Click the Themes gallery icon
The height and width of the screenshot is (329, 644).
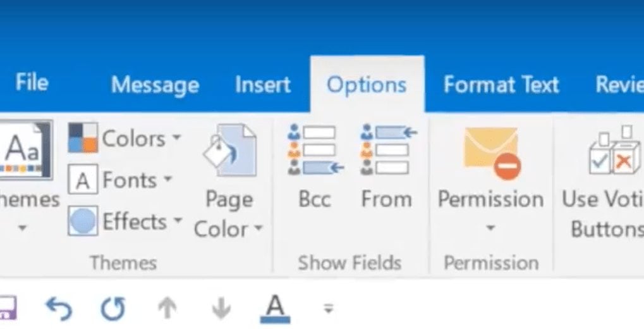[x=25, y=150]
